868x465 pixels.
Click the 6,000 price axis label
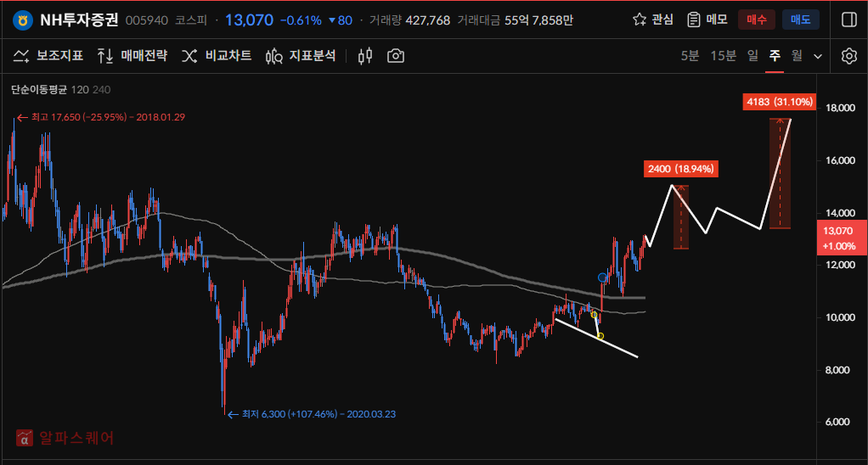click(x=837, y=422)
